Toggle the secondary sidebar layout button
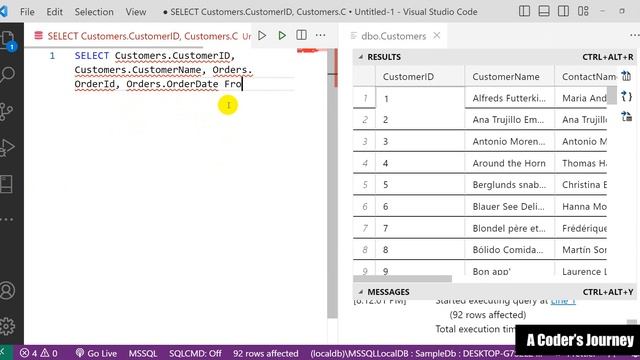This screenshot has width=640, height=360. pos(563,11)
